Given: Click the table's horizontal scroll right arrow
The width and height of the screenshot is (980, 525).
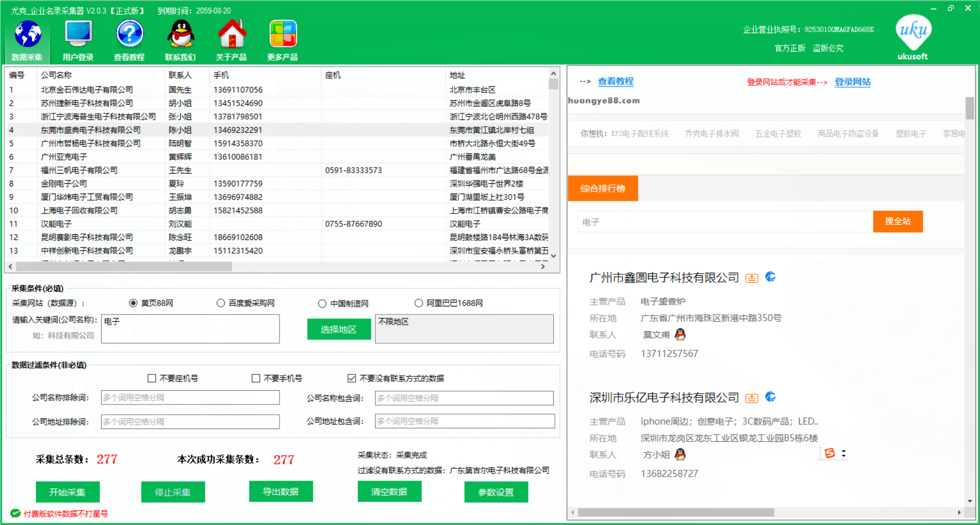Looking at the screenshot, I should tap(543, 267).
